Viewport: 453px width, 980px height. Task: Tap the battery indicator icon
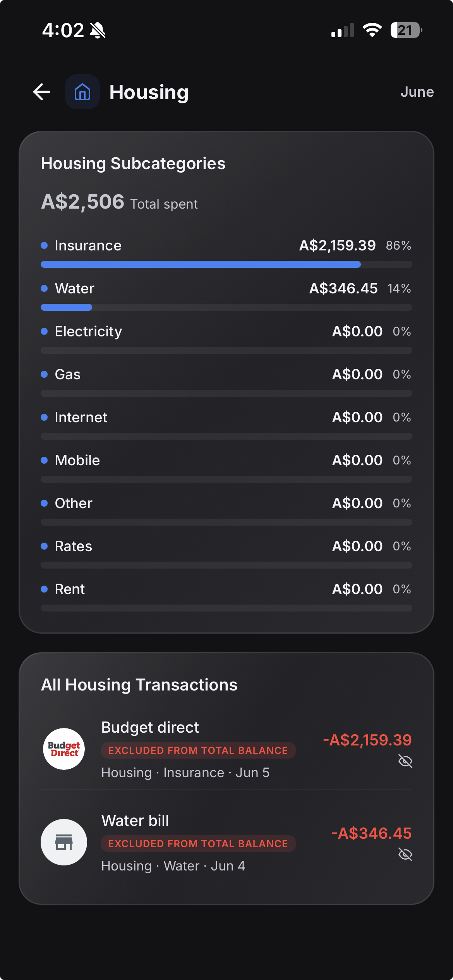pyautogui.click(x=406, y=30)
